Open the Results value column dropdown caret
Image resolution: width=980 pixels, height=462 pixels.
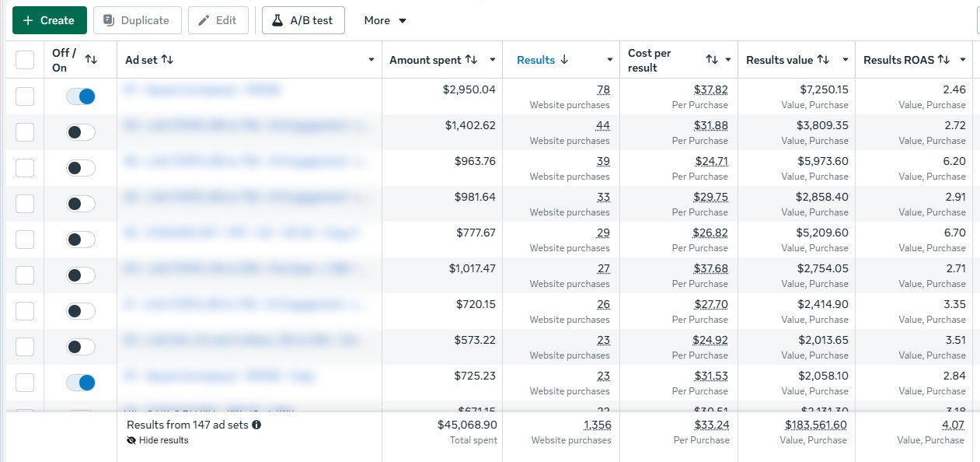click(x=845, y=60)
